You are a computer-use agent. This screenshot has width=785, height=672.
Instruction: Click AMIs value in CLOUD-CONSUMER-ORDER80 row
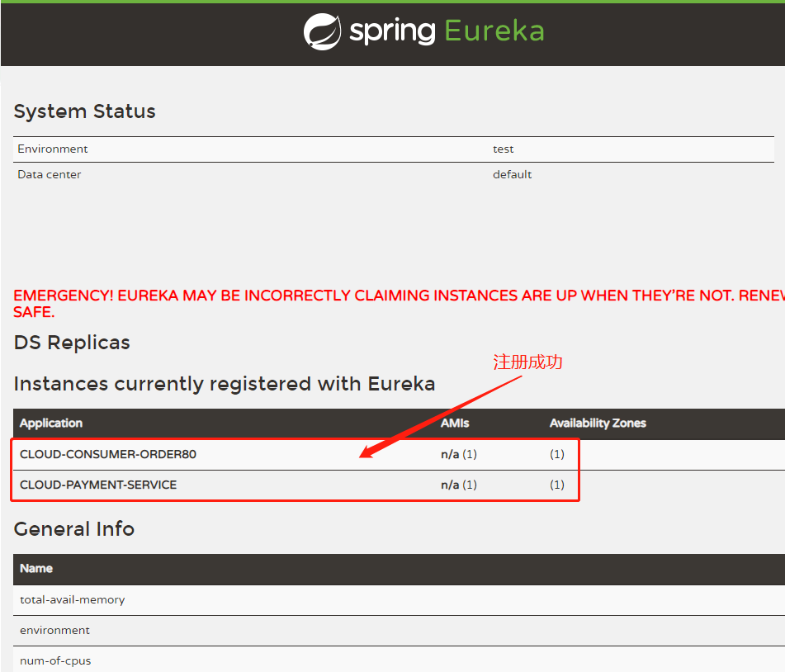pos(459,454)
